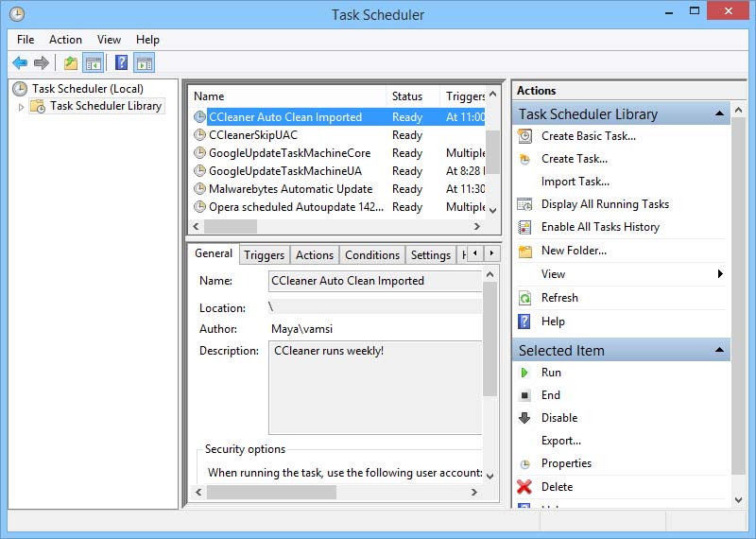Click the Up one level folder icon
Screen dimensions: 756x539
click(71, 62)
